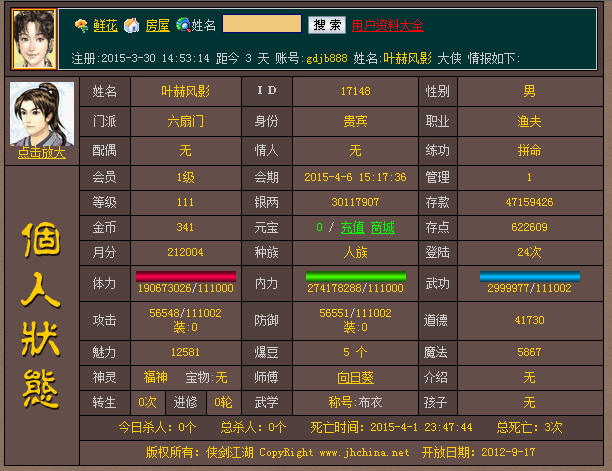Screen dimensions: 612x471
Task: Select the ID value 17148
Action: [x=356, y=92]
